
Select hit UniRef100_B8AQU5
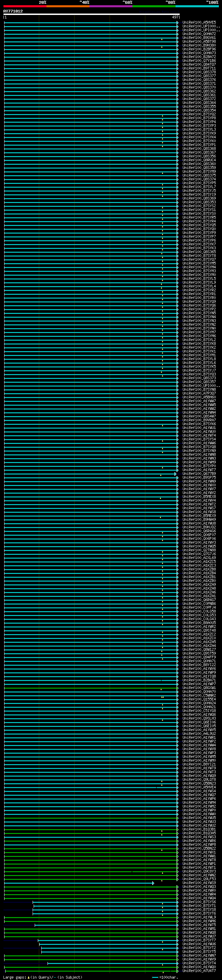(199, 623)
